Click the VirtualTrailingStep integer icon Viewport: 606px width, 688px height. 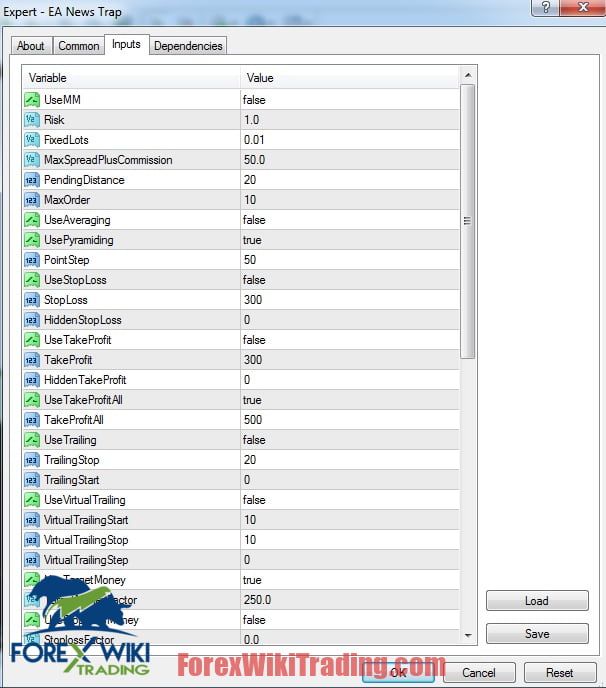(32, 560)
